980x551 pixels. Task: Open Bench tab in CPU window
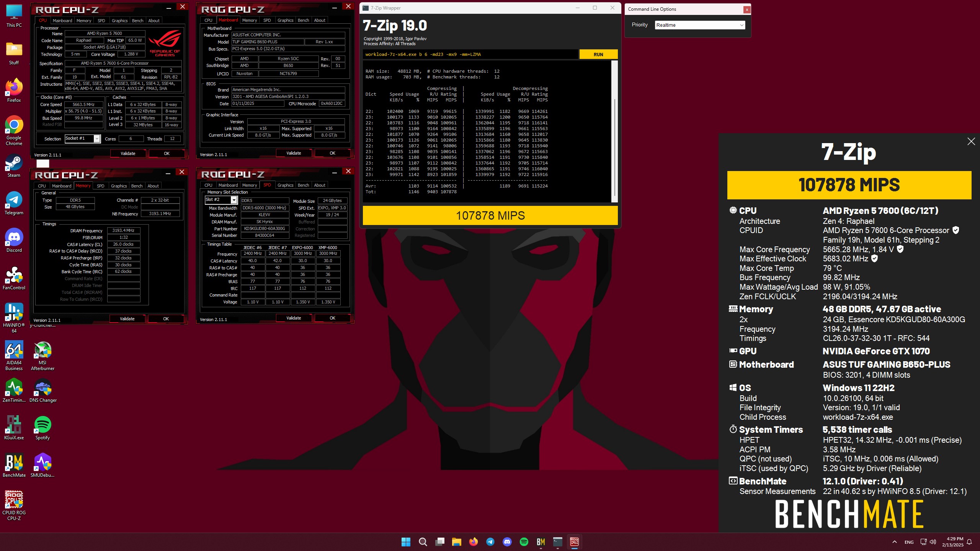click(137, 21)
